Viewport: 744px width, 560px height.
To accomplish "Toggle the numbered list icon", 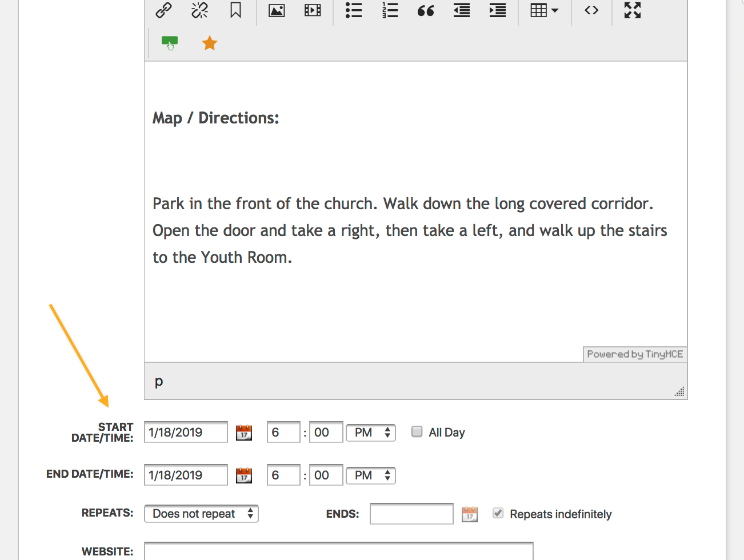I will click(x=390, y=10).
